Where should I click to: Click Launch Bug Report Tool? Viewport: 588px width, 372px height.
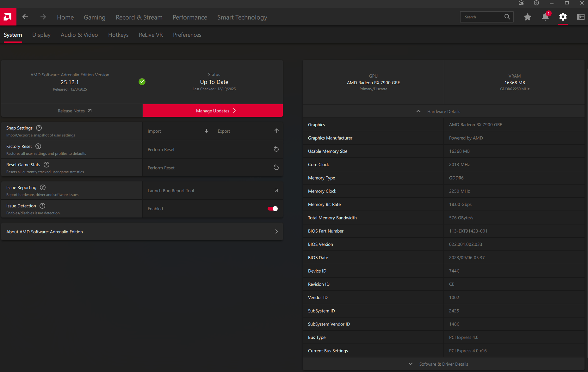(213, 191)
